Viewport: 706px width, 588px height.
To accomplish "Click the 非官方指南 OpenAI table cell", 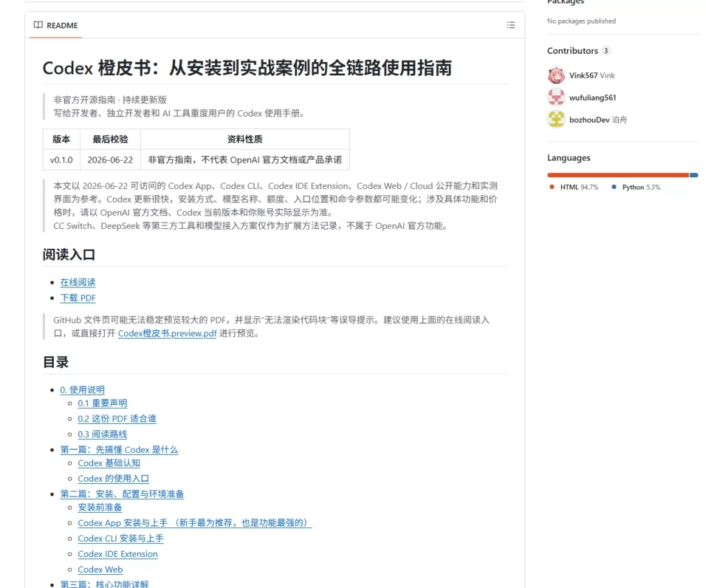I will [245, 160].
